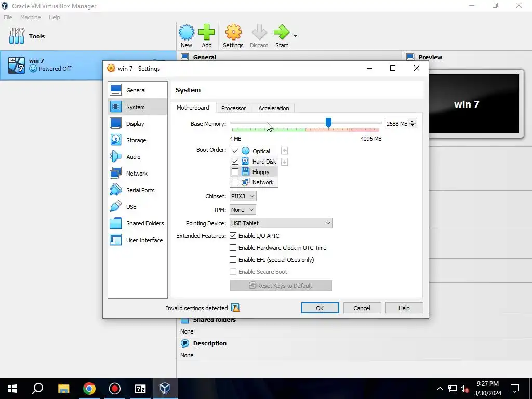The image size is (532, 399).
Task: Check the Floppy boot device
Action: [235, 171]
